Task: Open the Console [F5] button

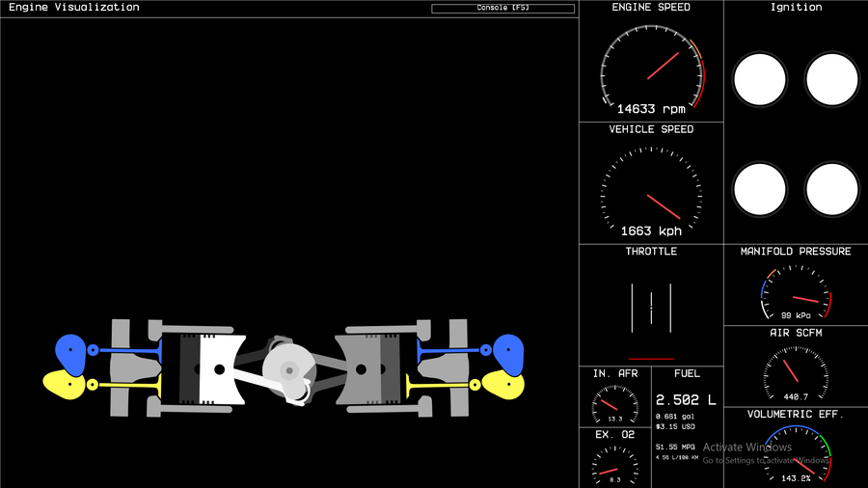Action: pyautogui.click(x=502, y=9)
